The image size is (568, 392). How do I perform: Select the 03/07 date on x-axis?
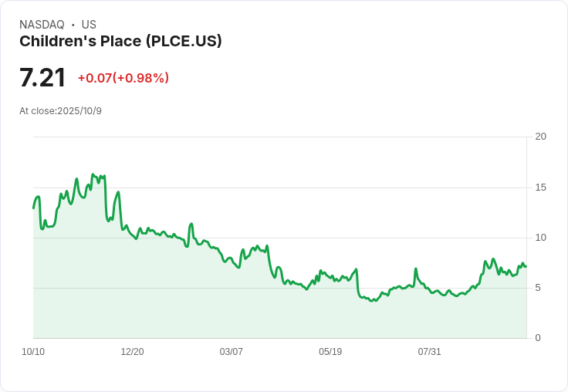[231, 352]
